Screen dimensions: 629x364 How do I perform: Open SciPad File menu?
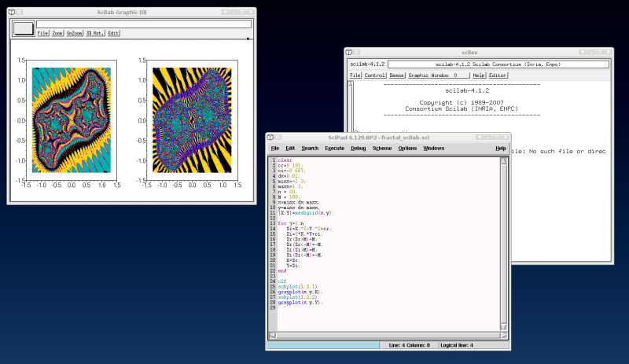274,148
